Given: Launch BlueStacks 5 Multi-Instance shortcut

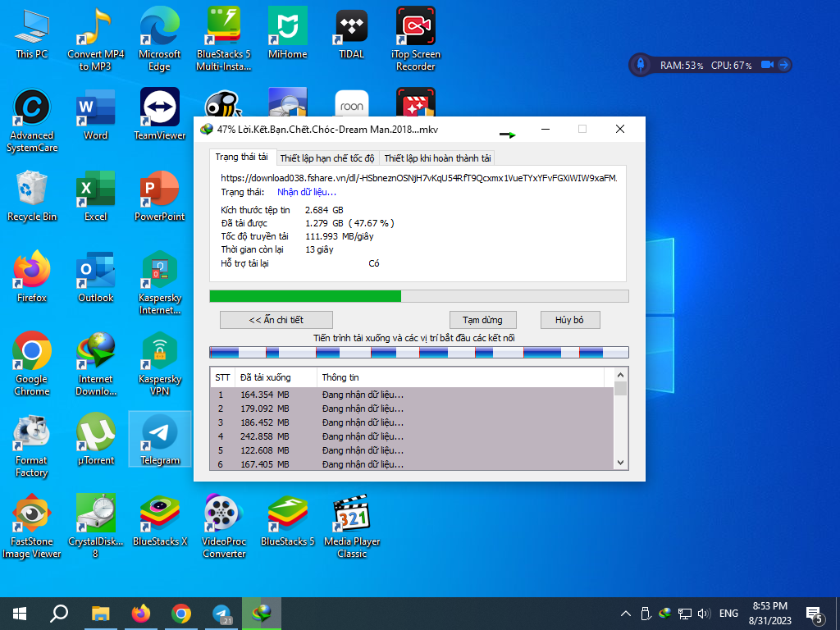Looking at the screenshot, I should [x=223, y=39].
